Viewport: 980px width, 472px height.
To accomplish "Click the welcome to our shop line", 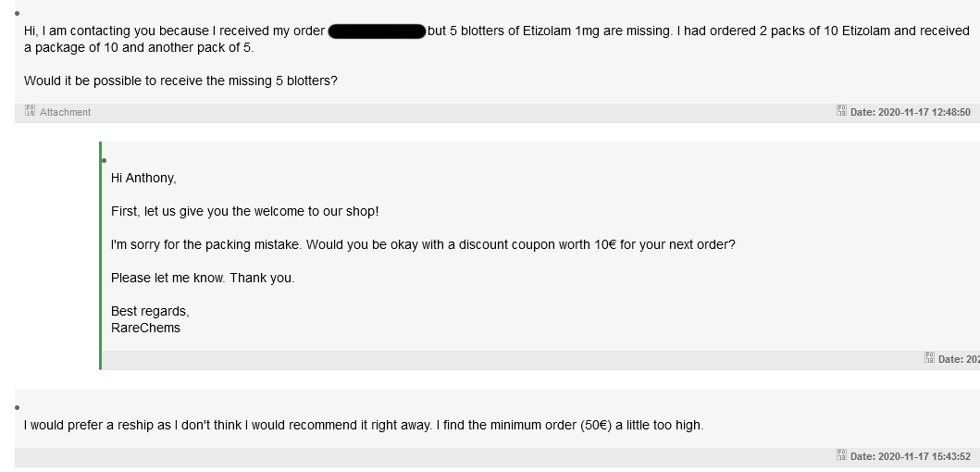I will [245, 211].
